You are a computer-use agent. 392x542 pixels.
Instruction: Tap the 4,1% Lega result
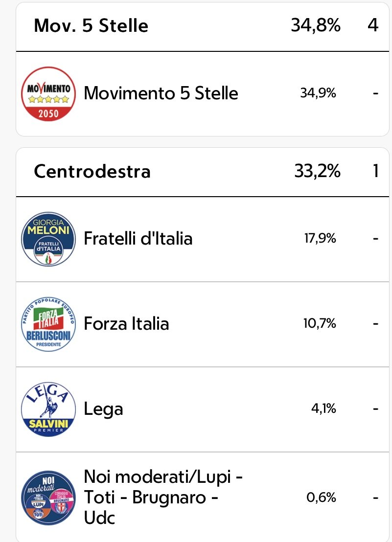tap(323, 409)
